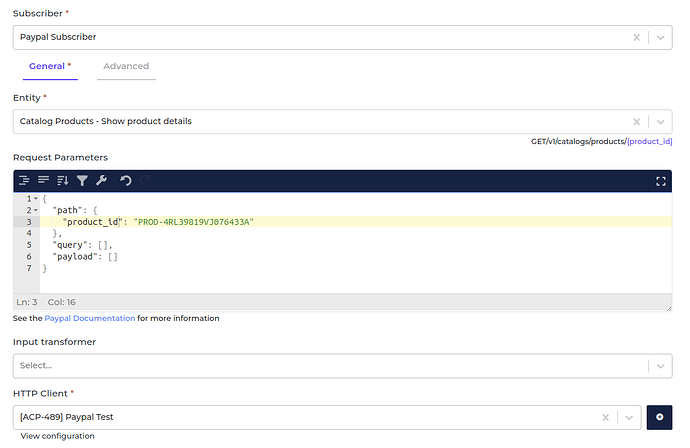Undo the last editor action
Image resolution: width=690 pixels, height=448 pixels.
click(126, 180)
